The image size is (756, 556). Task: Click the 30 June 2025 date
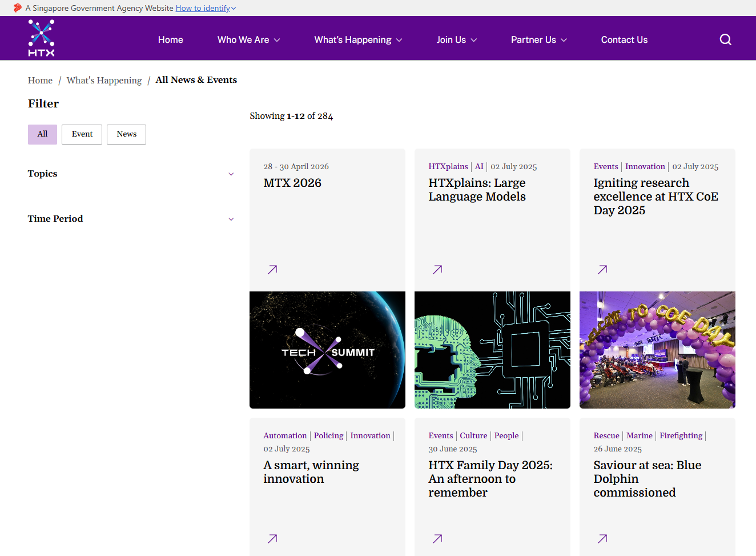point(453,449)
